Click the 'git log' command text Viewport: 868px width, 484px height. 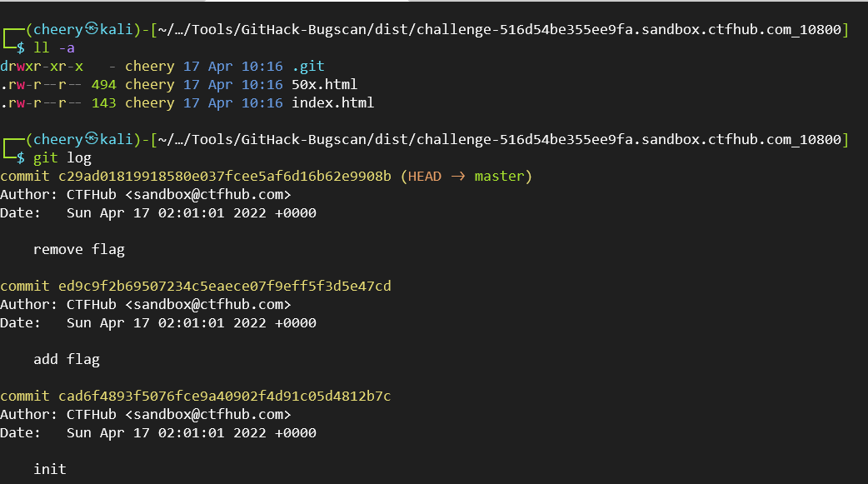62,157
